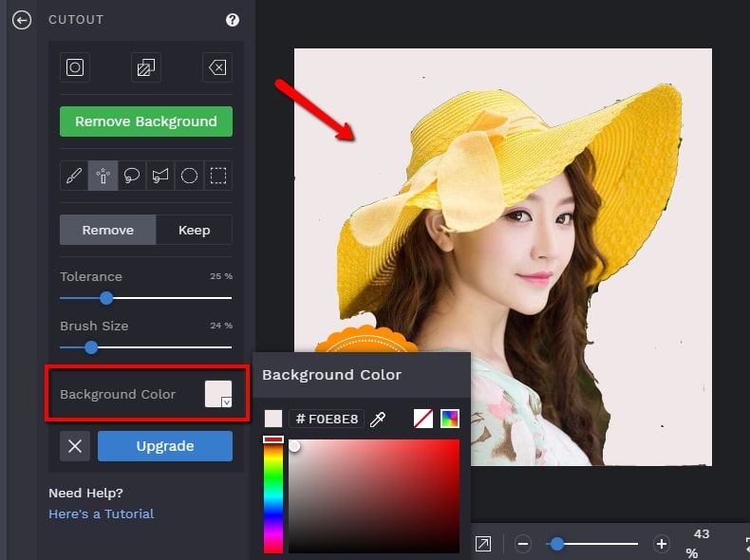
Task: Zoom out with the minus button
Action: pos(523,544)
